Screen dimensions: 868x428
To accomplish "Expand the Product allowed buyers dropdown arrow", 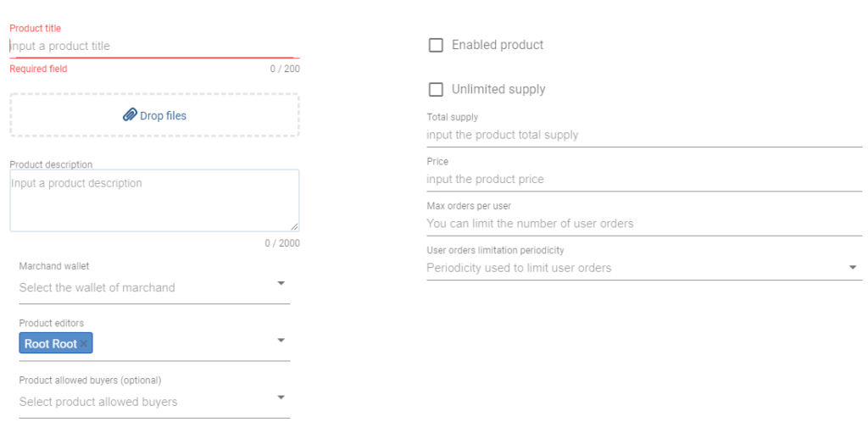I will [x=281, y=397].
